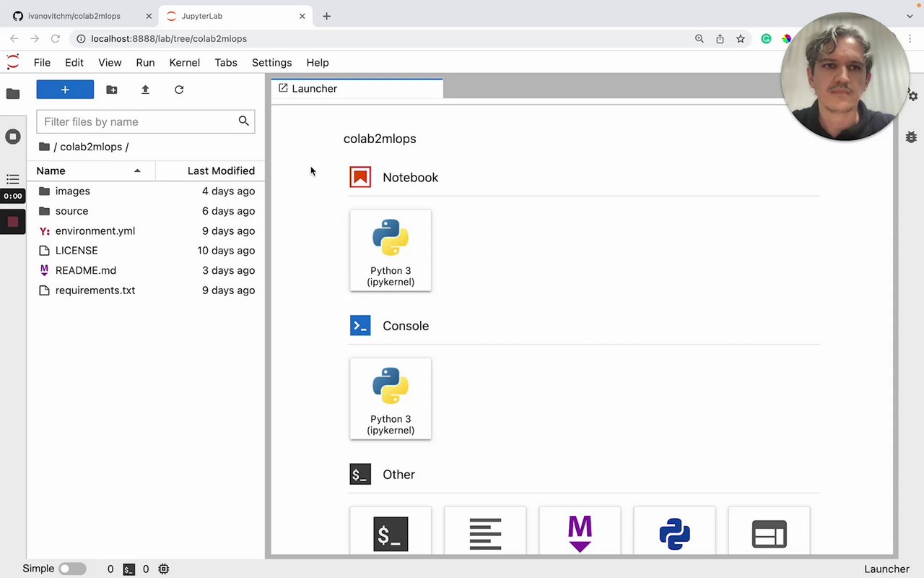Click the terminal count status bar icon
This screenshot has height=578, width=924.
[x=128, y=569]
